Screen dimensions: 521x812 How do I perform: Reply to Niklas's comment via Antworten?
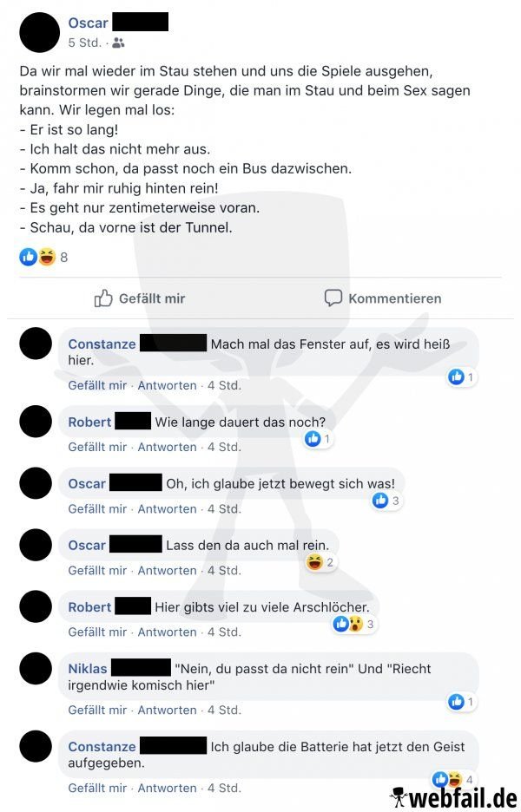point(167,710)
